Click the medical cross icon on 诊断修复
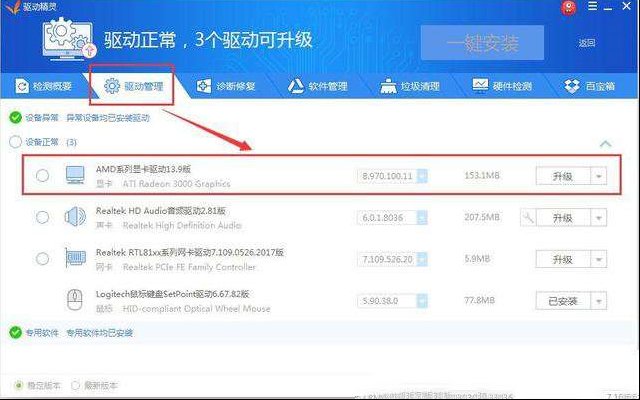Image resolution: width=640 pixels, height=400 pixels. coord(204,86)
